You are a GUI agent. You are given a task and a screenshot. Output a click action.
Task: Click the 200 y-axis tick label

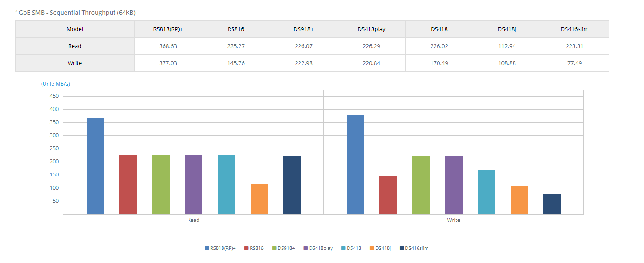55,162
